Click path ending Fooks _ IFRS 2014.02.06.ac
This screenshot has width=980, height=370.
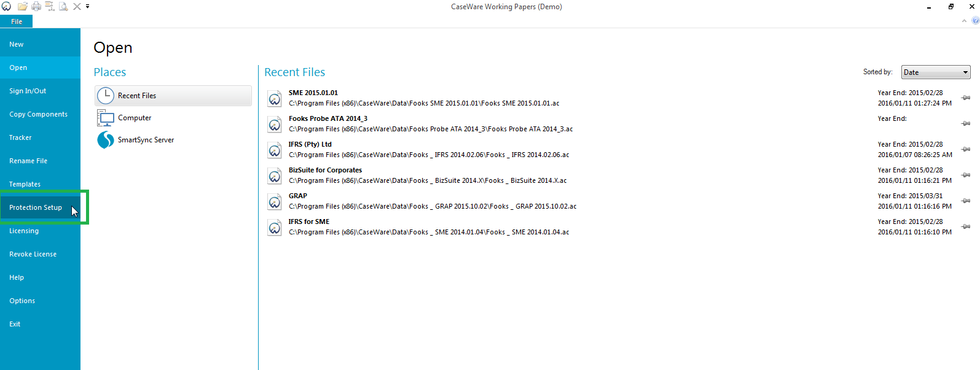click(429, 155)
